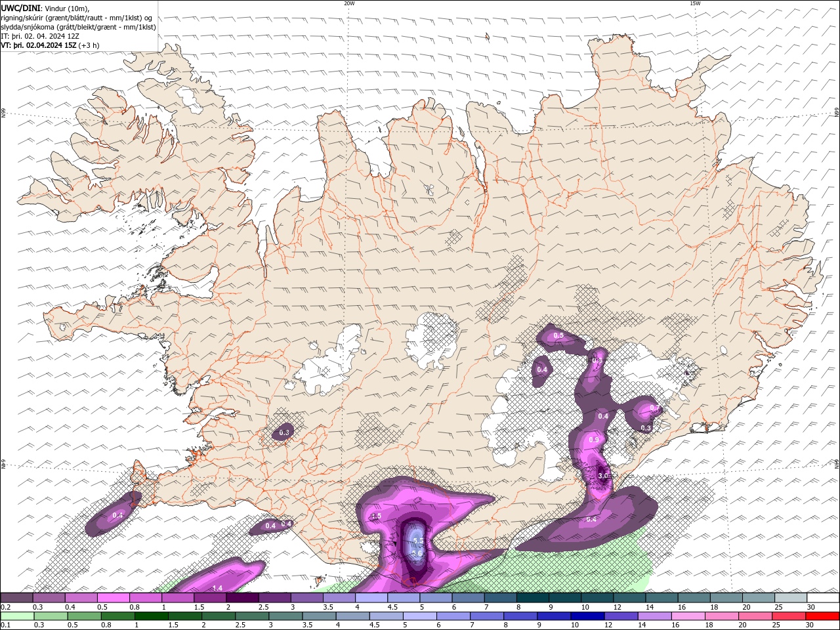
Task: Select the light periwinkle 4 snow legend swatch
Action: [371, 598]
